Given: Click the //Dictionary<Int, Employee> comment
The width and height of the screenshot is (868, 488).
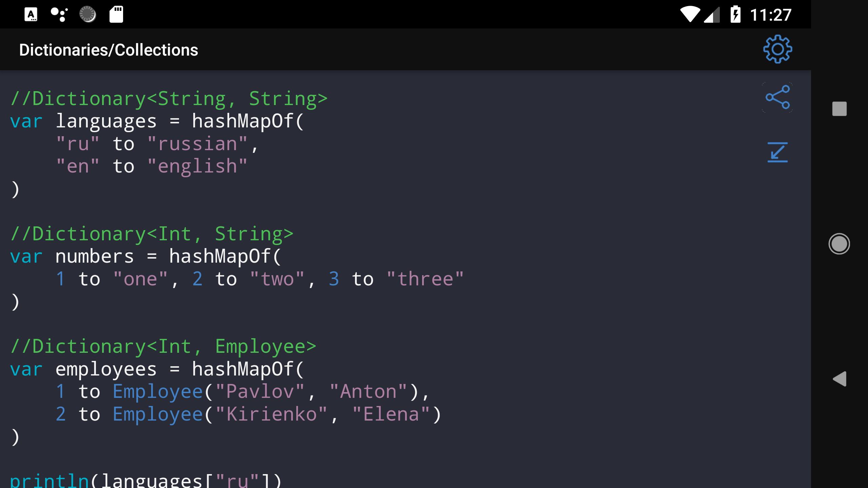Looking at the screenshot, I should coord(163,347).
